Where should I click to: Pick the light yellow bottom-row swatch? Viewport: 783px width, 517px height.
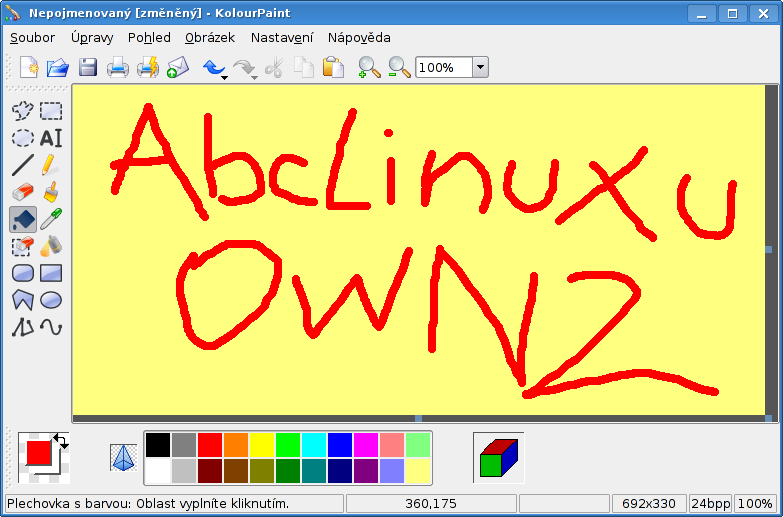coord(417,471)
